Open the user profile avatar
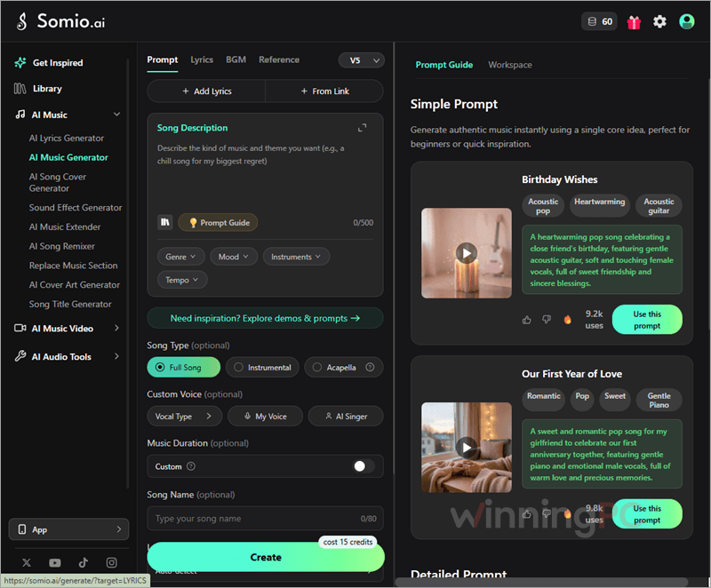The height and width of the screenshot is (588, 711). tap(686, 21)
